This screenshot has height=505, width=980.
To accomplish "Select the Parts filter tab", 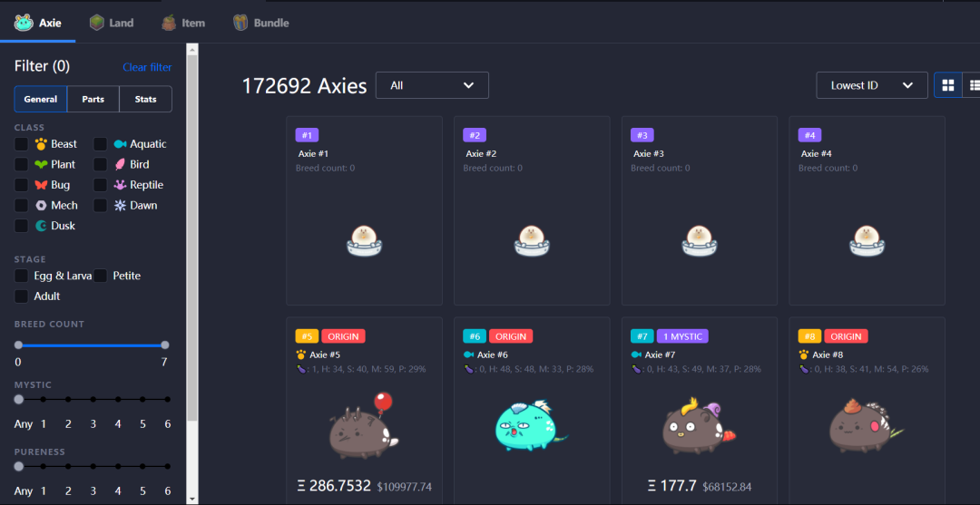I will pos(93,99).
